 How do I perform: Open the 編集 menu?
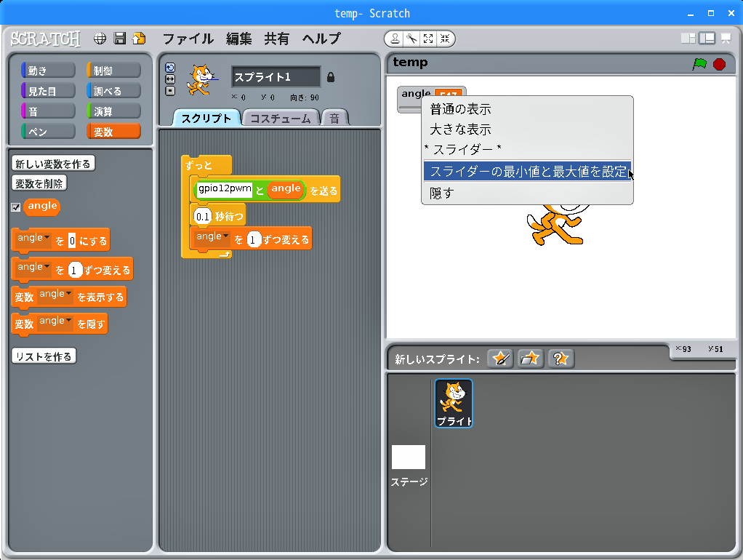(x=238, y=39)
